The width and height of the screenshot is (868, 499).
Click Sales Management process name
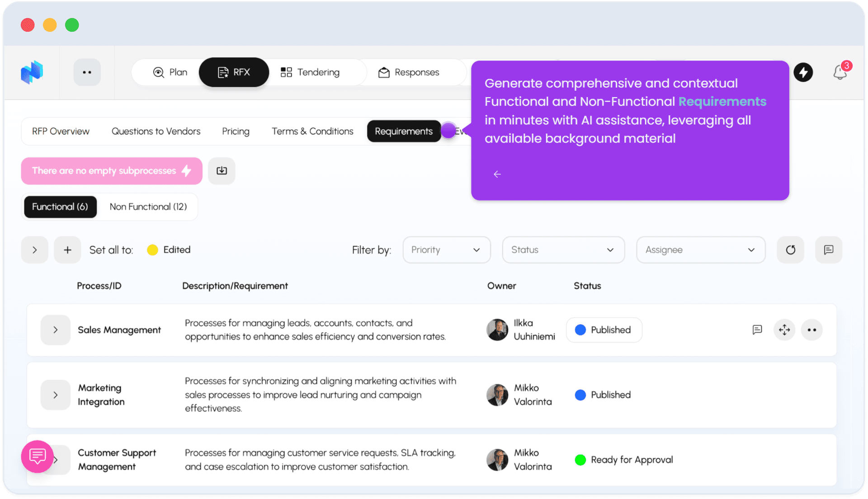click(x=119, y=330)
